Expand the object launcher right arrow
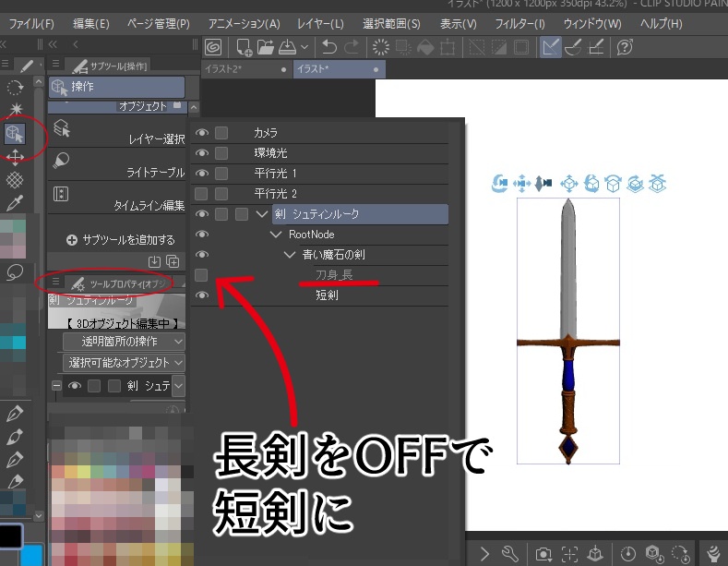 tap(484, 553)
